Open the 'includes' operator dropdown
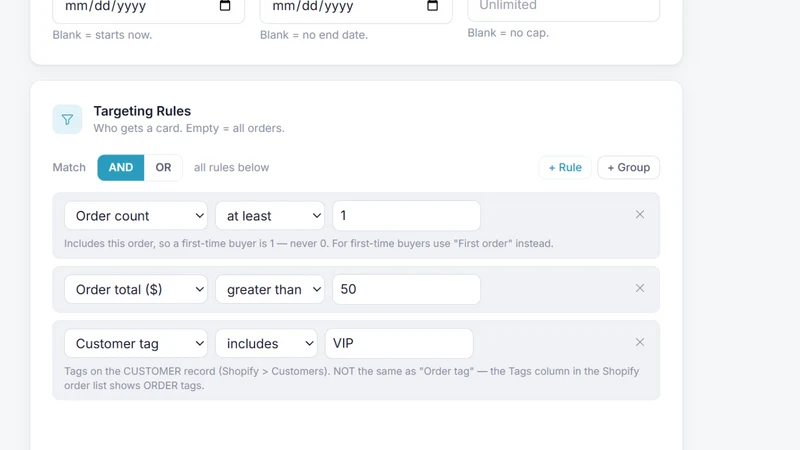 coord(266,343)
